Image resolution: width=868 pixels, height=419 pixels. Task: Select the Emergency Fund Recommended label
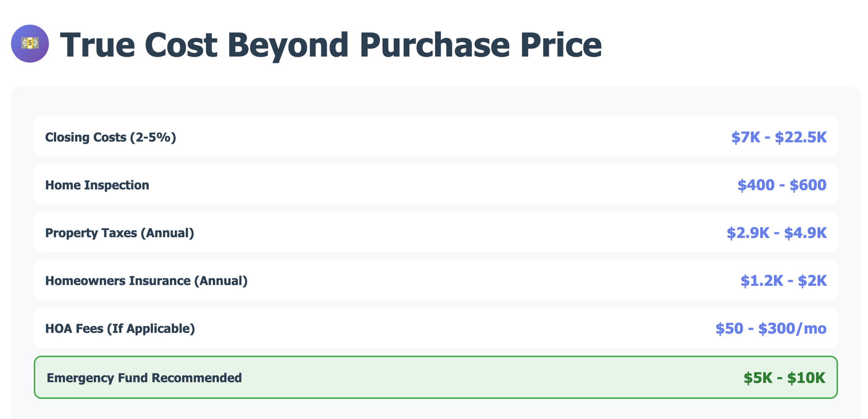tap(144, 378)
